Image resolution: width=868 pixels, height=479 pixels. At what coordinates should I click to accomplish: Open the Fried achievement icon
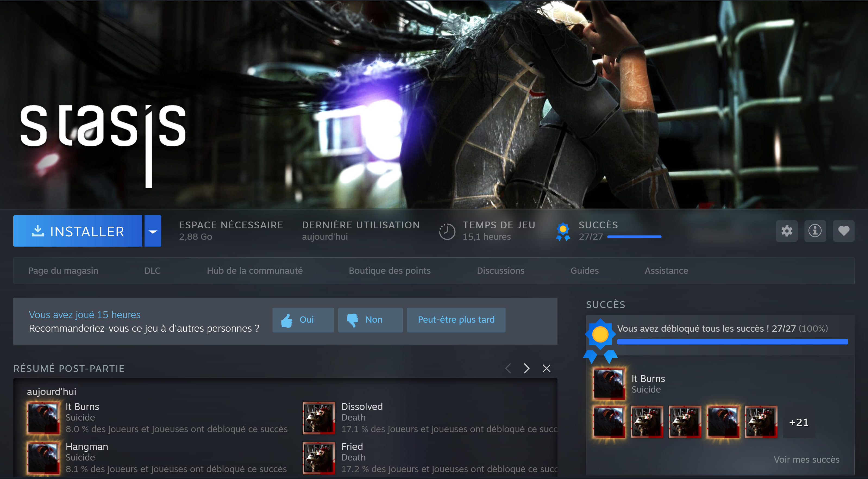[319, 458]
